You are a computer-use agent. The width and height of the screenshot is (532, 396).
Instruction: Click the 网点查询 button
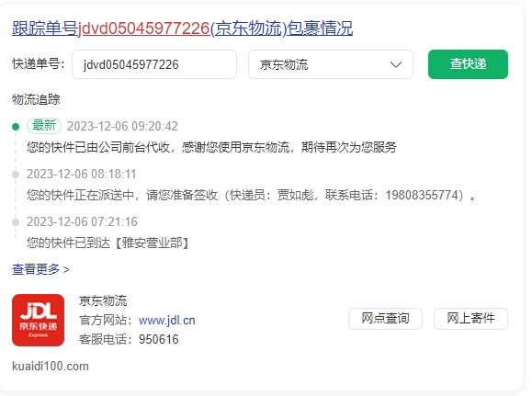click(385, 319)
